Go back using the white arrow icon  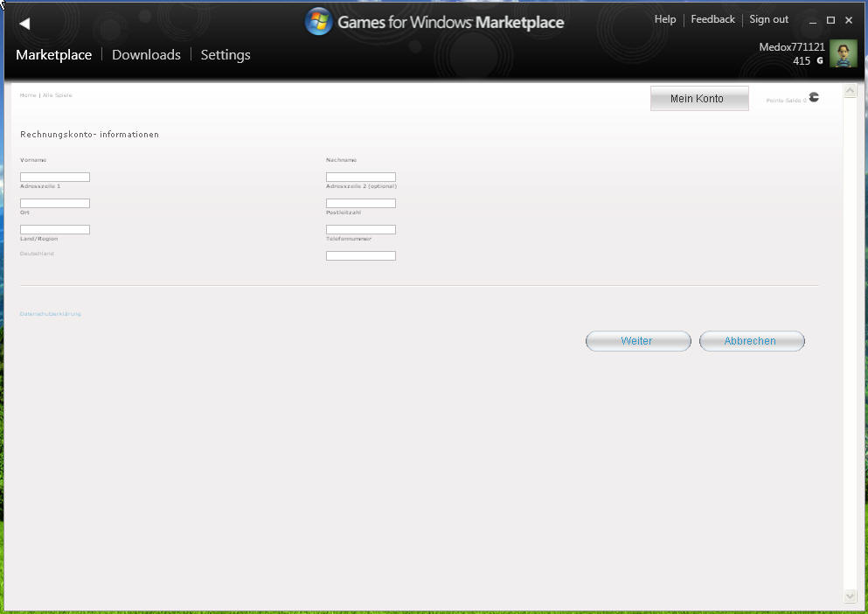[24, 24]
